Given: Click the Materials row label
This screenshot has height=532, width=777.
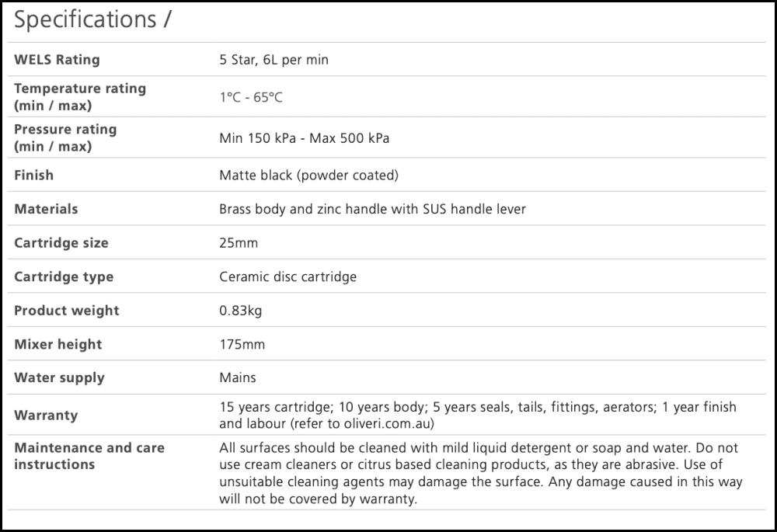Looking at the screenshot, I should click(46, 209).
